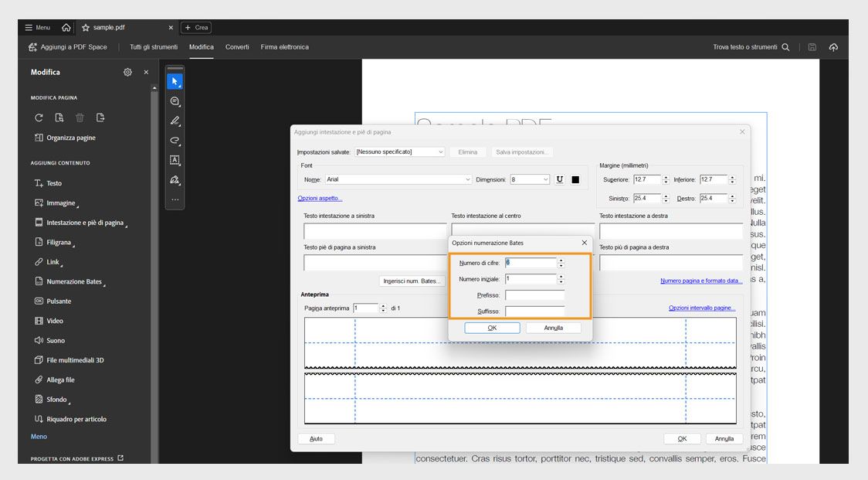
Task: Open the Impostazioni salvate dropdown
Action: pos(399,152)
